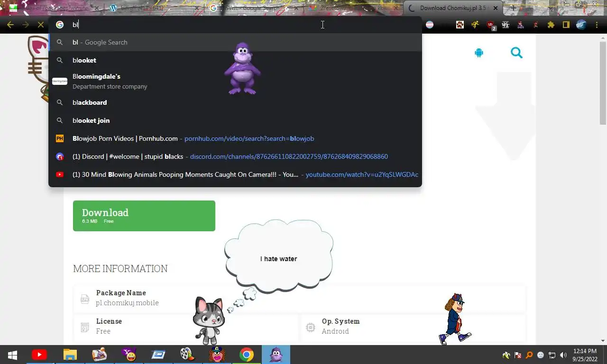Click the uBlock Origin extension icon

pyautogui.click(x=491, y=25)
